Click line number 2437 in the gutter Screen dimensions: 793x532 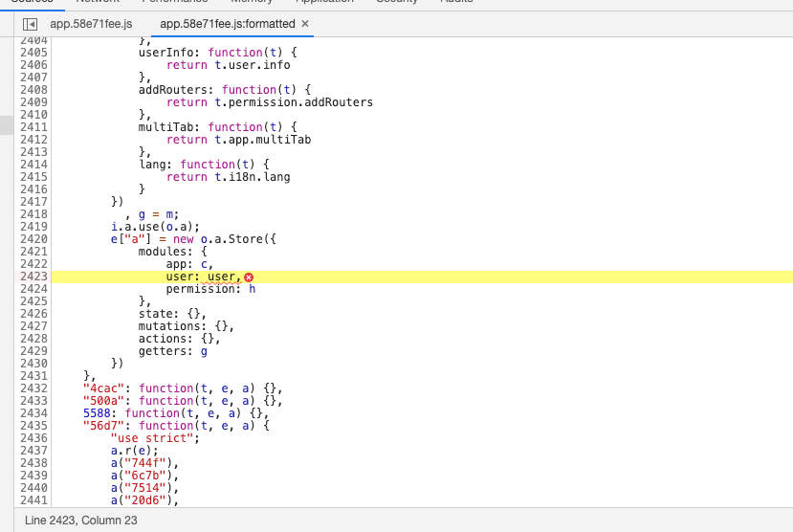[33, 451]
